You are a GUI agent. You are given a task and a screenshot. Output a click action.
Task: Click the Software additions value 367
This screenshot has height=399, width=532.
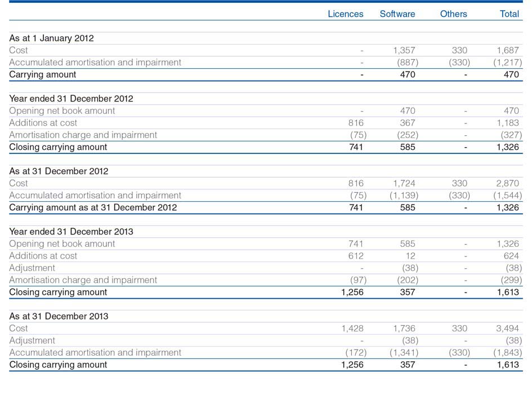(x=407, y=123)
